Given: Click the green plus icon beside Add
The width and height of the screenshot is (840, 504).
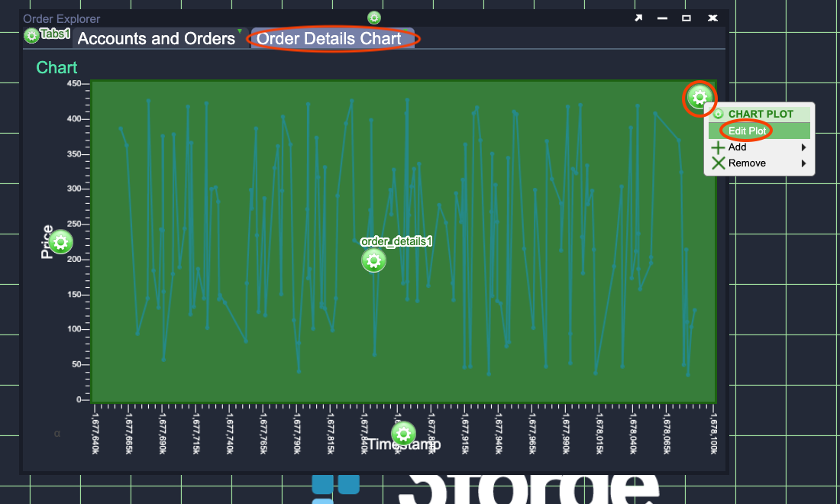Looking at the screenshot, I should 718,147.
